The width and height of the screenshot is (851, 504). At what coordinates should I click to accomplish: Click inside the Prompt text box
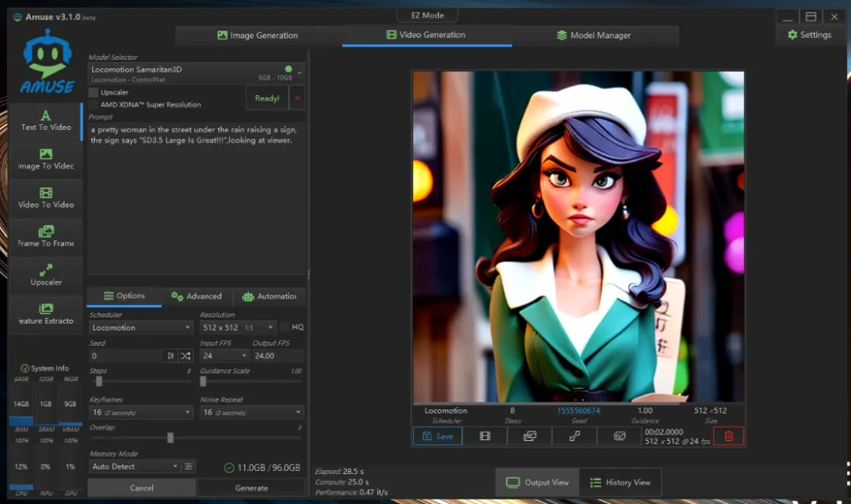tap(195, 197)
